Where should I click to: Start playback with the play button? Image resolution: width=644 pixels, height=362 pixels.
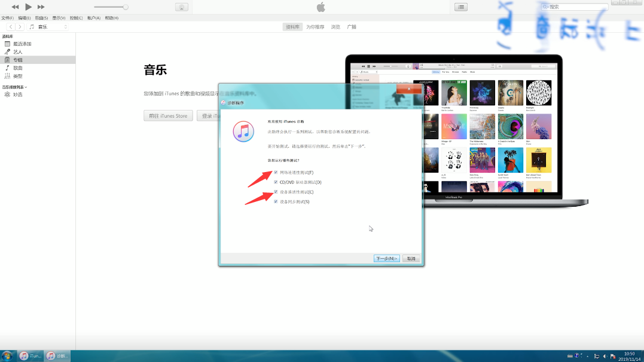[x=28, y=7]
